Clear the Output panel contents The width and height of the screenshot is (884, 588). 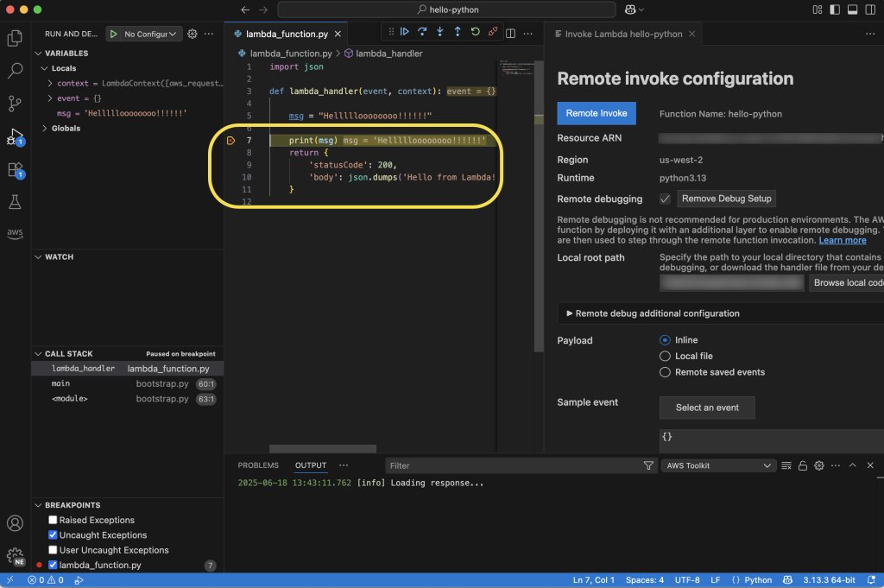tap(786, 465)
